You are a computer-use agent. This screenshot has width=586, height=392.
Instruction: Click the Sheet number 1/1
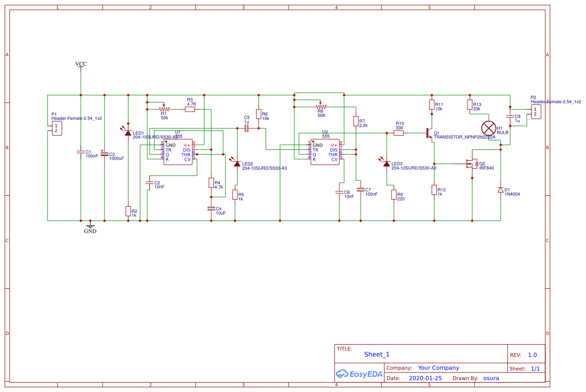click(535, 368)
